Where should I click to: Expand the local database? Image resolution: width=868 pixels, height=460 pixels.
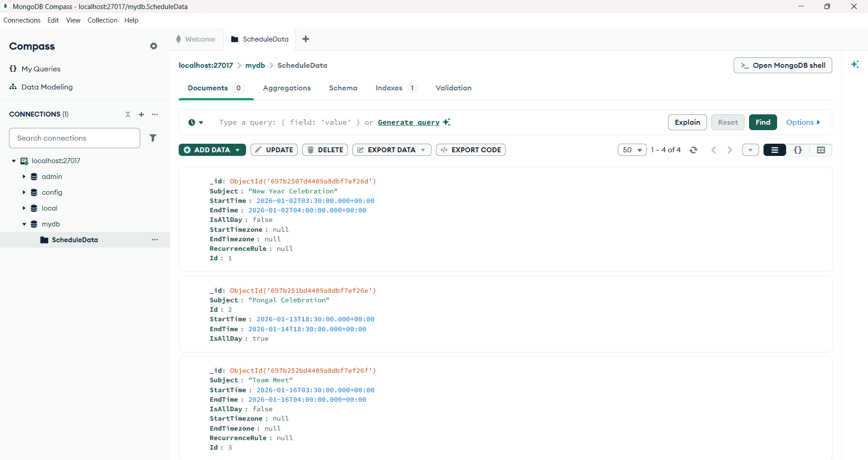click(x=24, y=208)
